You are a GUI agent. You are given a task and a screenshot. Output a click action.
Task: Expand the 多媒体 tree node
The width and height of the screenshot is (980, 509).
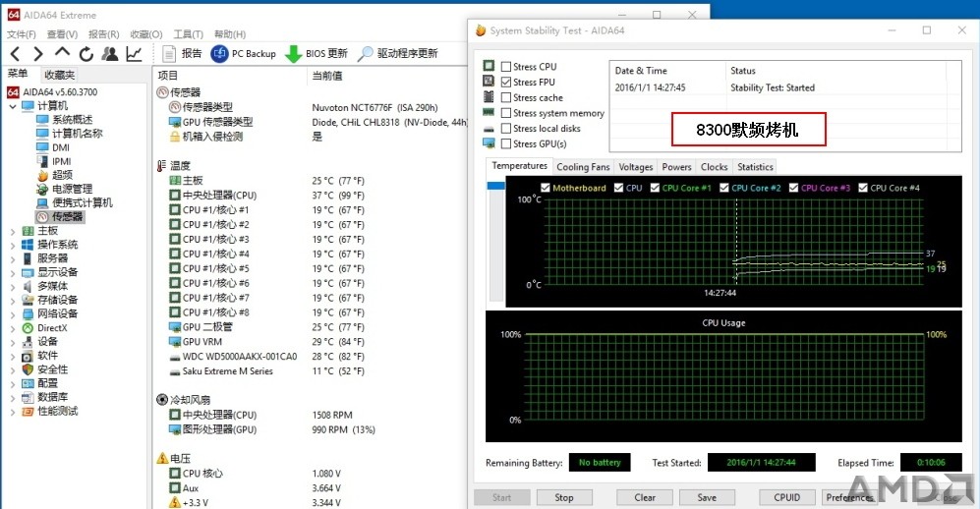[13, 287]
